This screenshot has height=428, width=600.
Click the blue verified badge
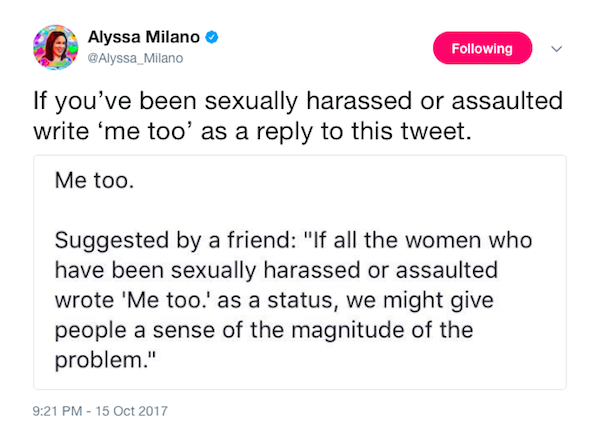point(213,39)
